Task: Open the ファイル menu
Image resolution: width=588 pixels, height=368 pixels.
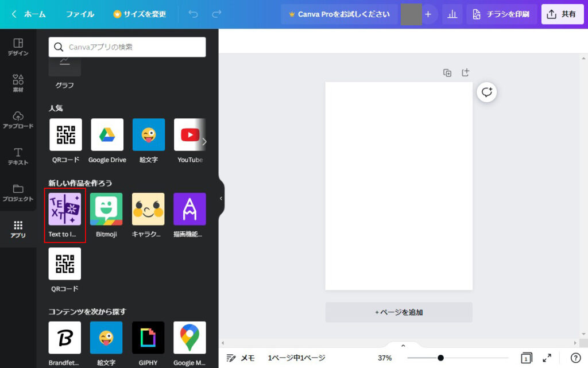Action: tap(80, 14)
